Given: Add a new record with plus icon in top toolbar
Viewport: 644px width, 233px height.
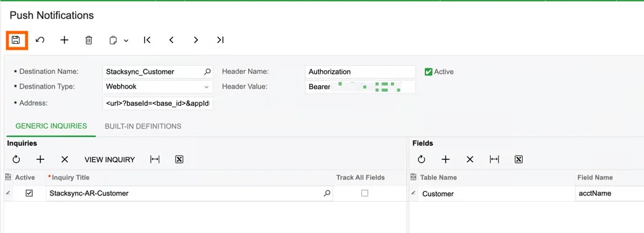Looking at the screenshot, I should (x=64, y=40).
